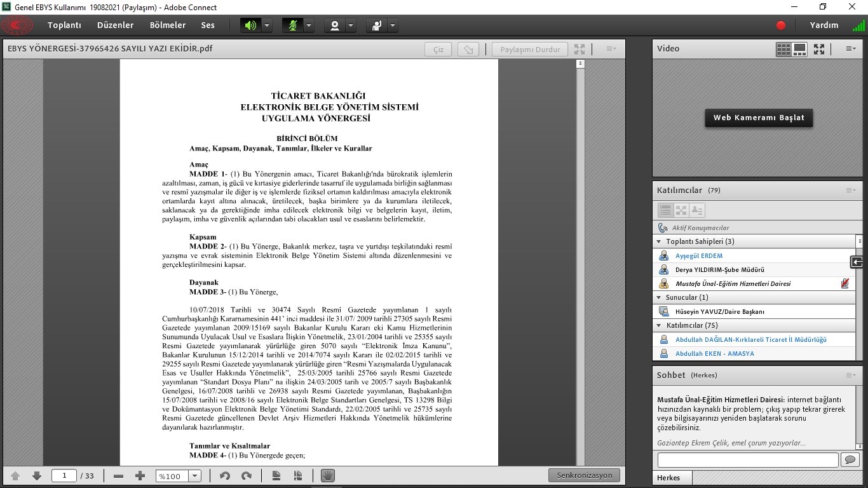Maximize the Video pod to full screen

(819, 49)
